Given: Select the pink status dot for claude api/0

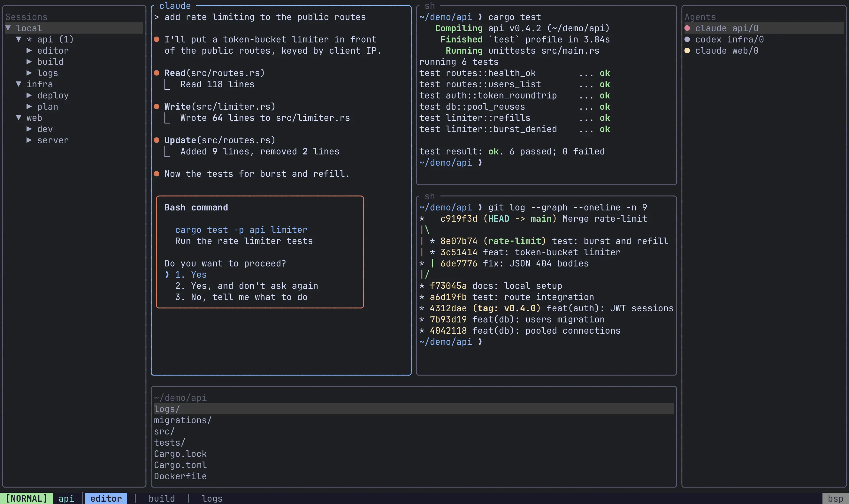Looking at the screenshot, I should click(687, 28).
